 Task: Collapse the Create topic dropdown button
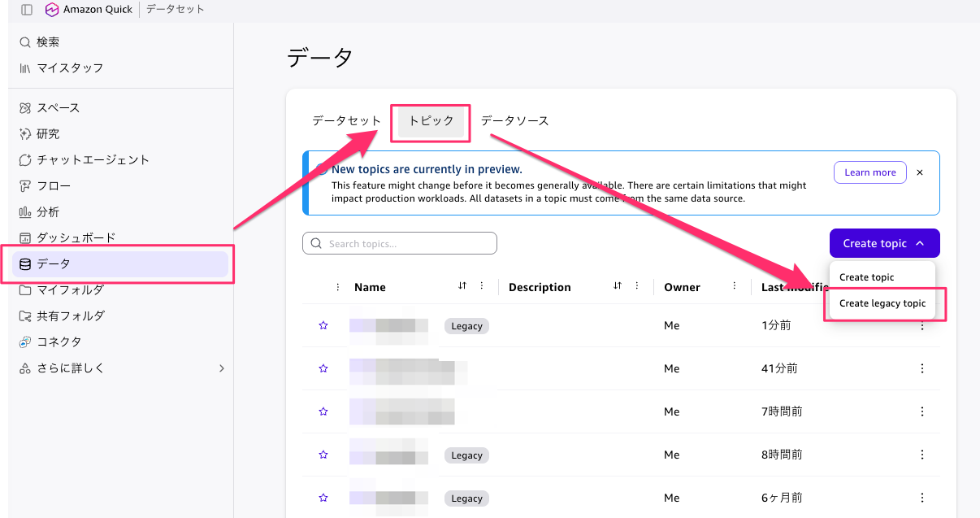tap(884, 243)
